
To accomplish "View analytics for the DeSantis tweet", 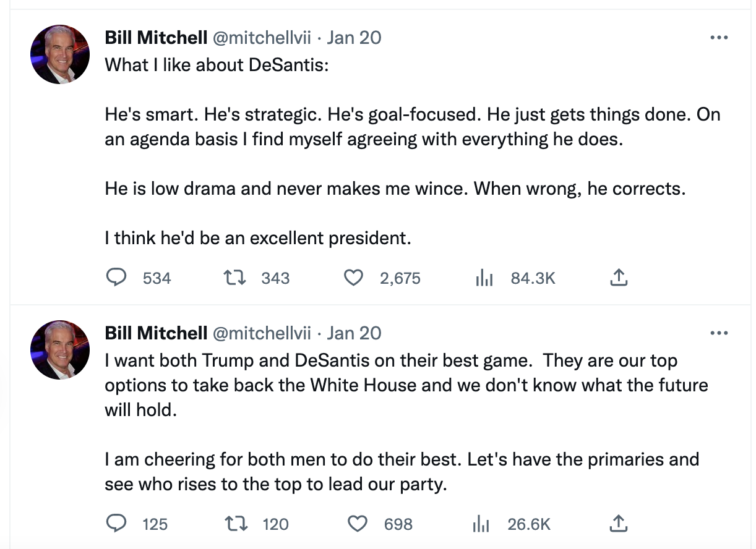I will 484,278.
